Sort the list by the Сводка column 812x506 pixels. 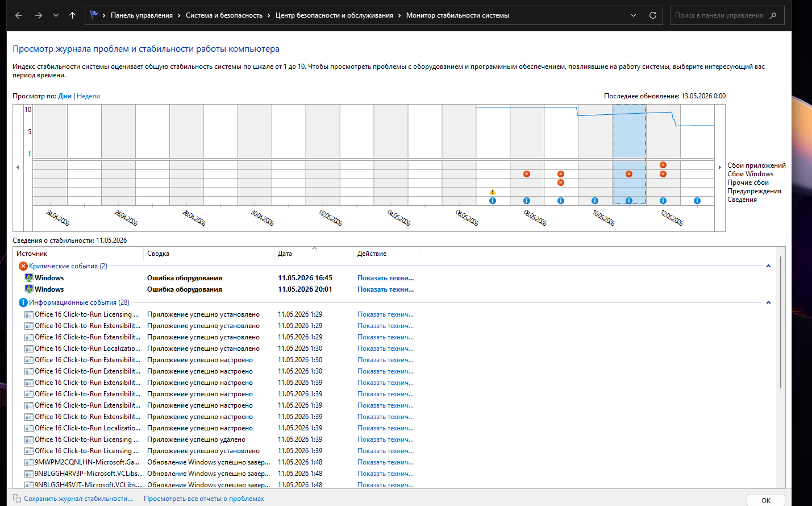pos(209,254)
